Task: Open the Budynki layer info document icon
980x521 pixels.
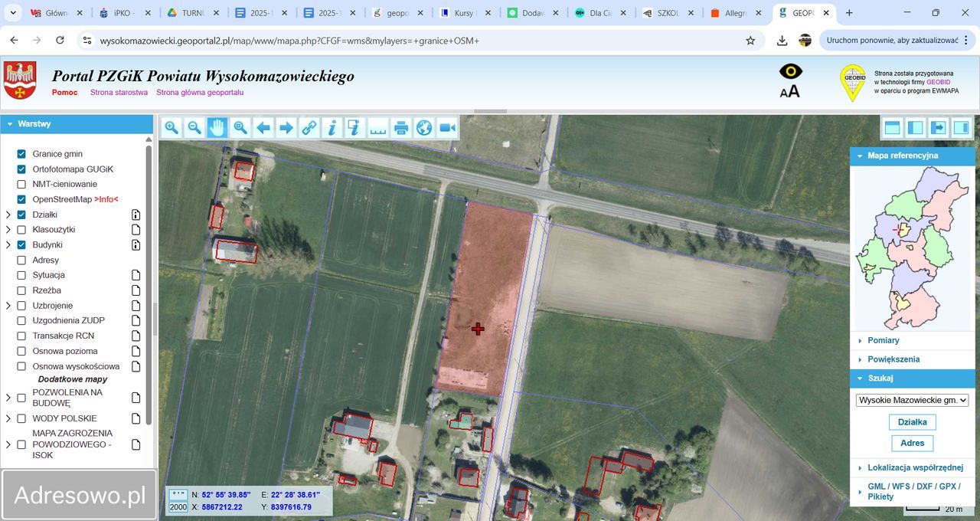Action: tap(136, 245)
